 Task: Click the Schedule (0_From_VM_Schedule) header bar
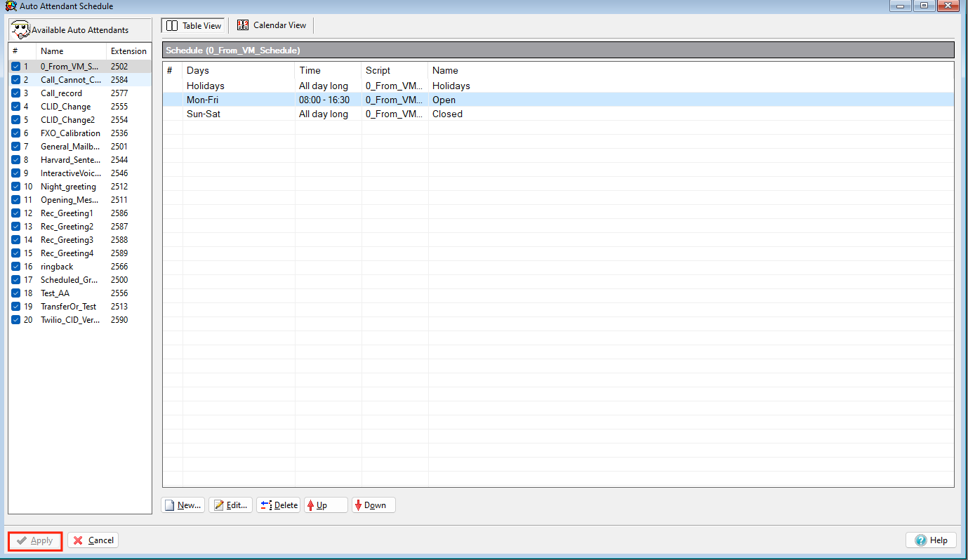pos(558,51)
